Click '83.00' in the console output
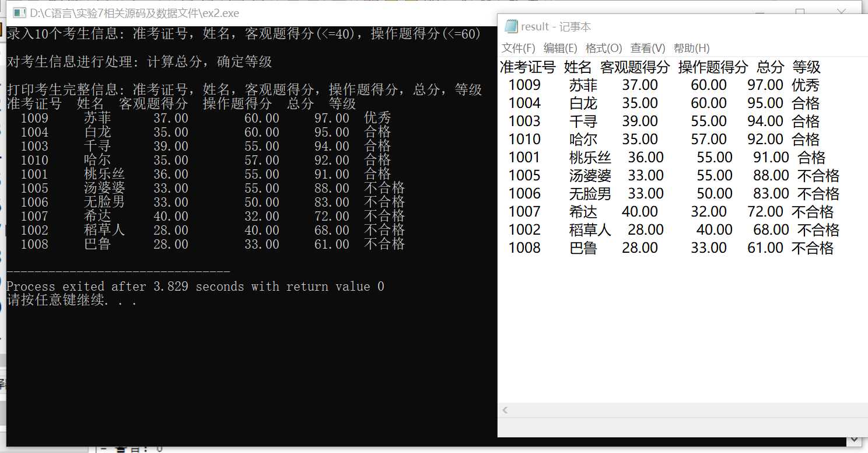This screenshot has width=868, height=453. (x=332, y=202)
